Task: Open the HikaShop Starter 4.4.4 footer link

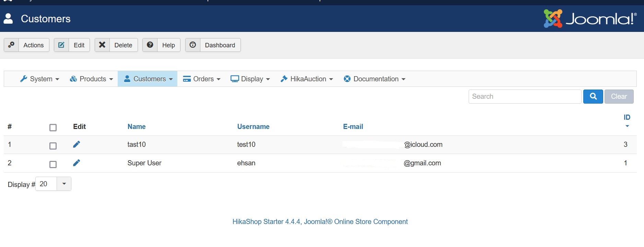Action: (x=320, y=222)
